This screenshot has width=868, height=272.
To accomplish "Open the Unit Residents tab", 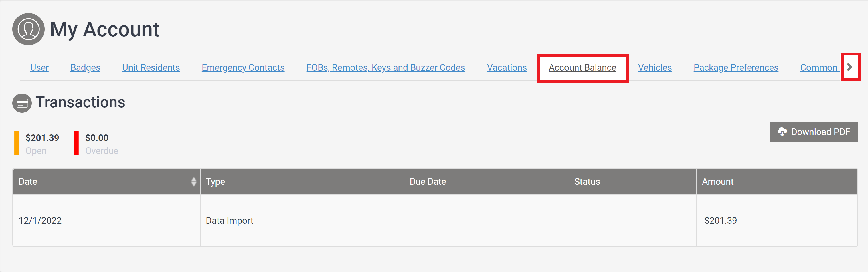I will click(151, 68).
